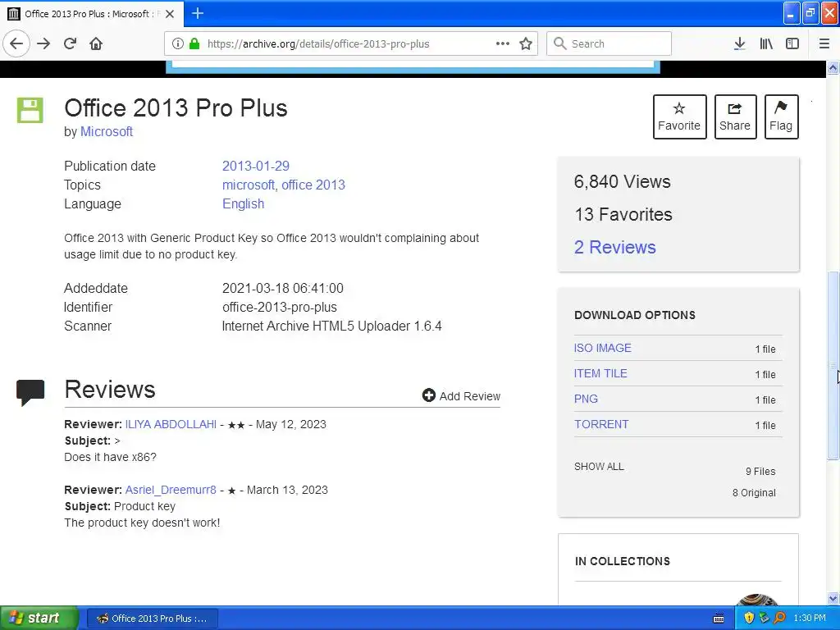Click the green floppy disk software icon
The width and height of the screenshot is (840, 630).
pos(30,111)
